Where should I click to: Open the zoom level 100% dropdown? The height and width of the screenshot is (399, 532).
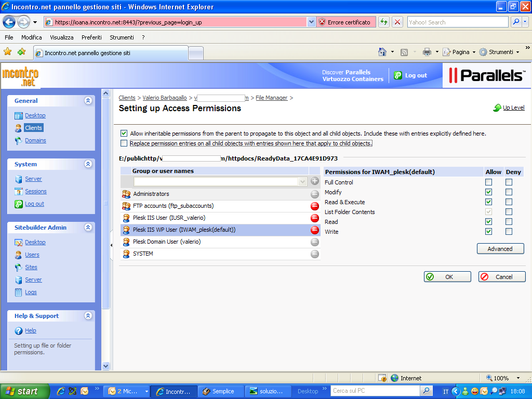(518, 378)
